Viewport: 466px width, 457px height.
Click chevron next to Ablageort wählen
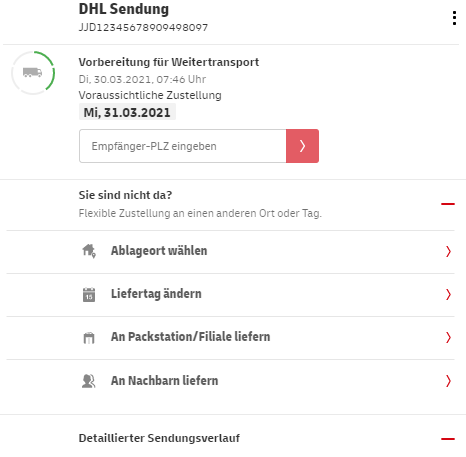pos(448,251)
